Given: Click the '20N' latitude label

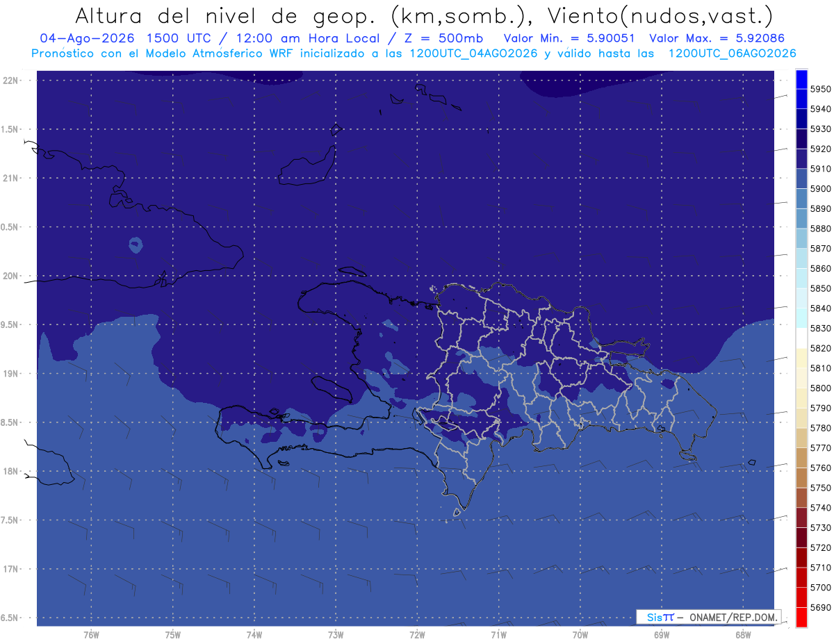Looking at the screenshot, I should [x=12, y=276].
